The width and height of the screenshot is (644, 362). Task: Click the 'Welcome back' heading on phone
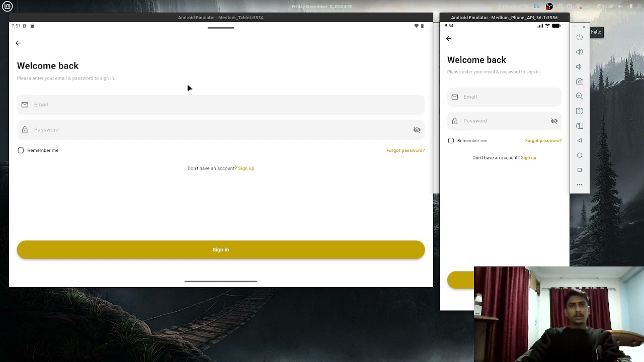coord(476,60)
